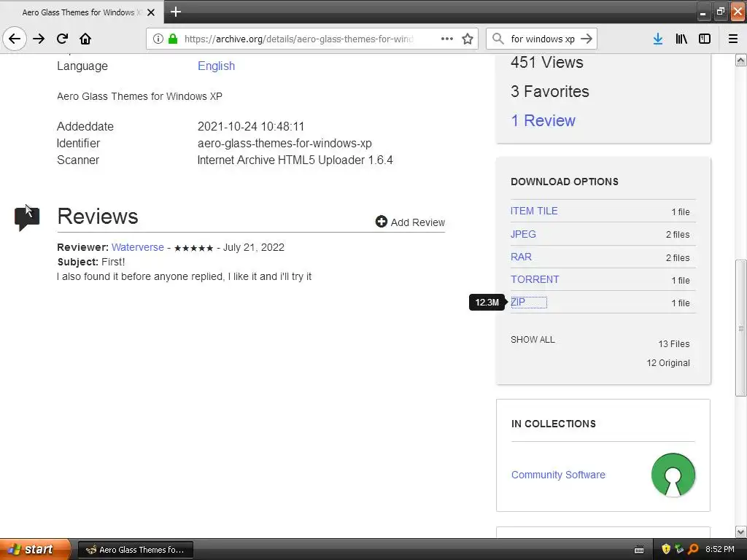
Task: Select the Aero Glass Themes tab
Action: pyautogui.click(x=82, y=12)
